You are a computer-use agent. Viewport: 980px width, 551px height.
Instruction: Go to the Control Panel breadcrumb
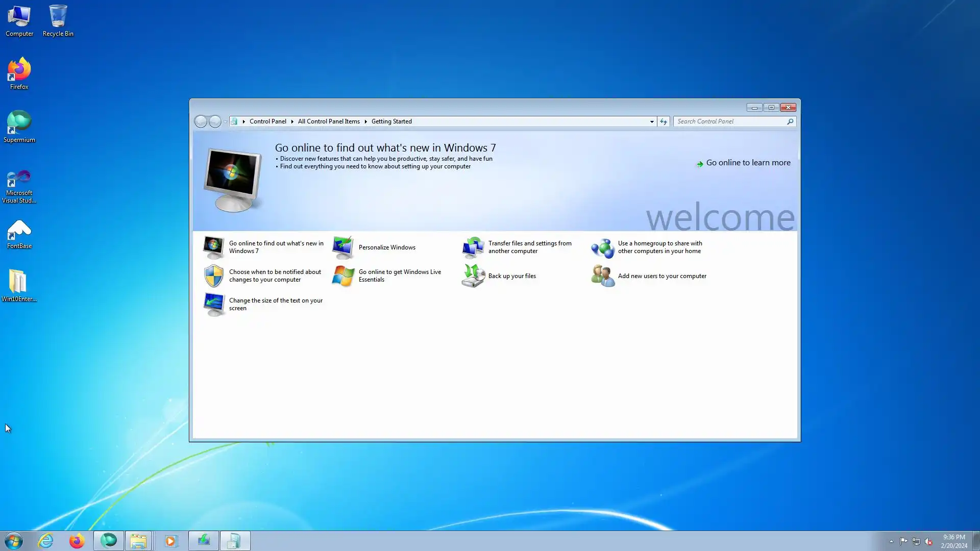[x=267, y=121]
